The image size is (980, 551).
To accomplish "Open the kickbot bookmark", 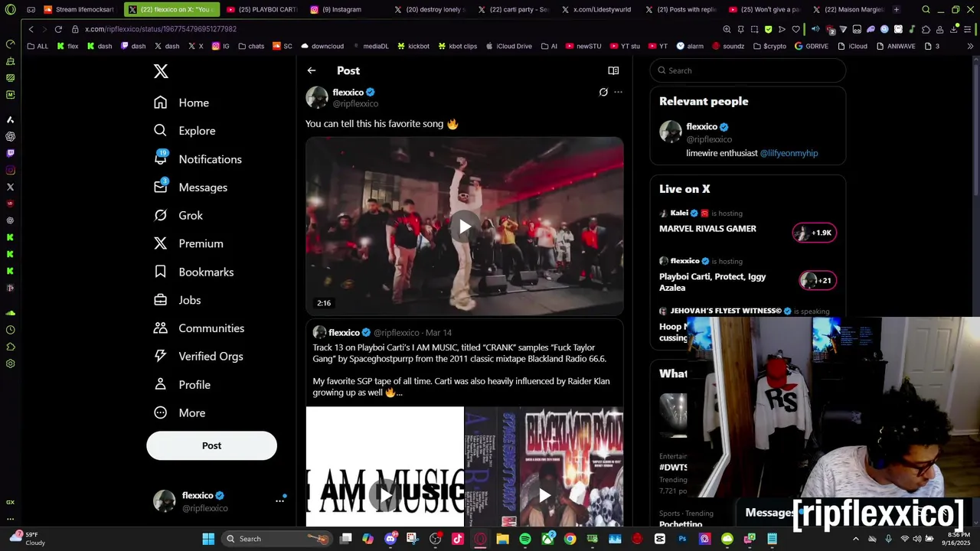I will click(x=413, y=46).
